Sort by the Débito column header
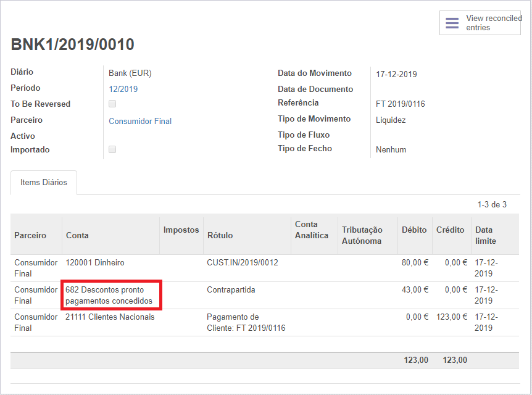The image size is (532, 395). (414, 230)
